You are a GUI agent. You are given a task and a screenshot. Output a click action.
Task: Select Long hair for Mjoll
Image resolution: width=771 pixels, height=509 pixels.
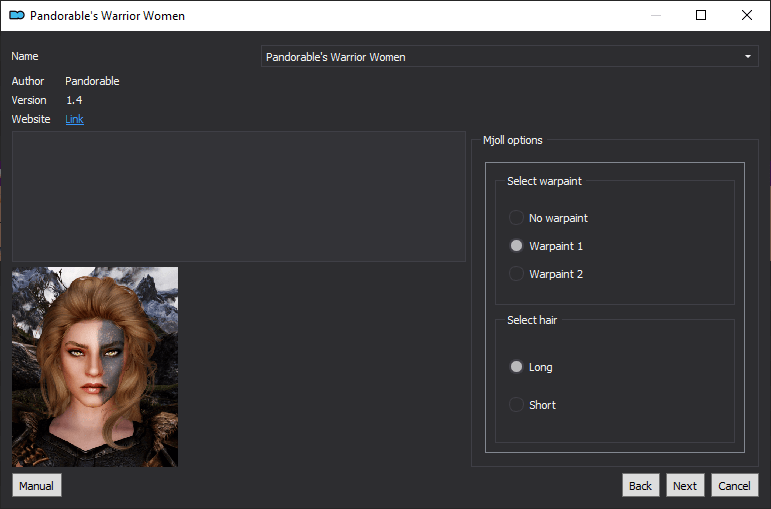531,367
